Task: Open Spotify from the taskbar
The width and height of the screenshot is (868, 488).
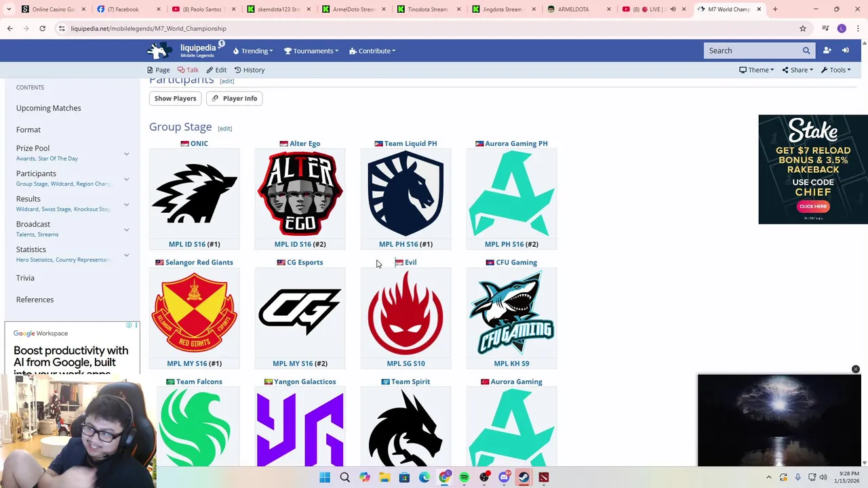Action: tap(464, 477)
